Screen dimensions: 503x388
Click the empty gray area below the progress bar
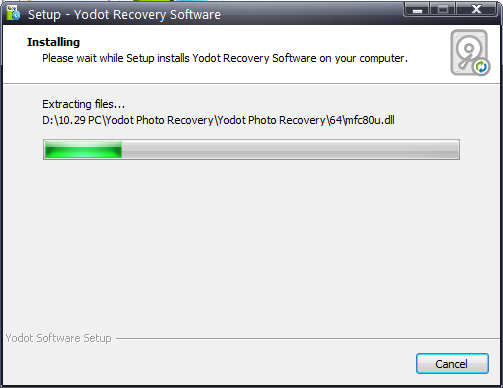251,247
